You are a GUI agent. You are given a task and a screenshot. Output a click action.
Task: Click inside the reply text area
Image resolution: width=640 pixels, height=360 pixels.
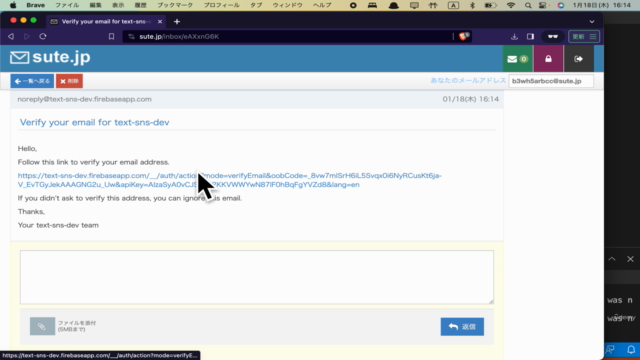coord(257,277)
